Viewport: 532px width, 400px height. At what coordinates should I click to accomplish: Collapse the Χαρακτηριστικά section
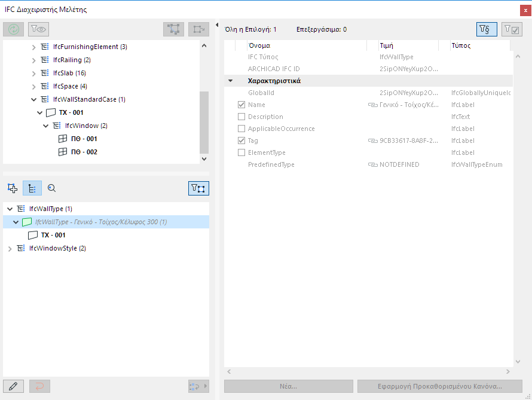[230, 81]
